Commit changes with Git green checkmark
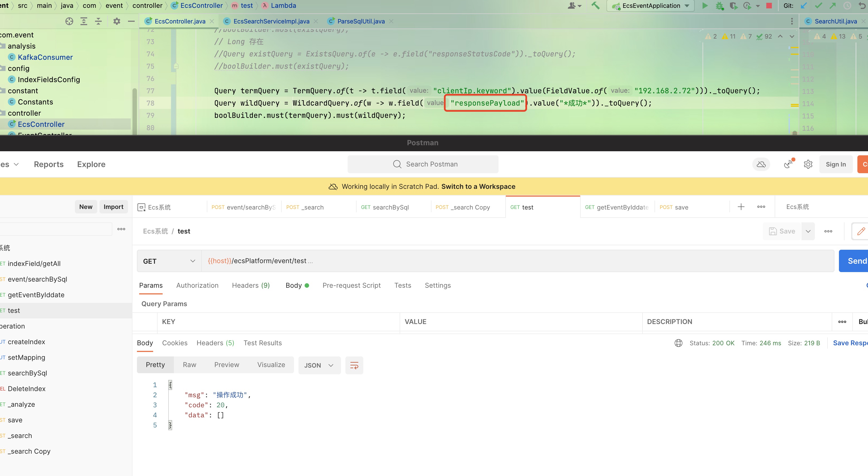Screen dimensions: 868x476 coord(818,6)
